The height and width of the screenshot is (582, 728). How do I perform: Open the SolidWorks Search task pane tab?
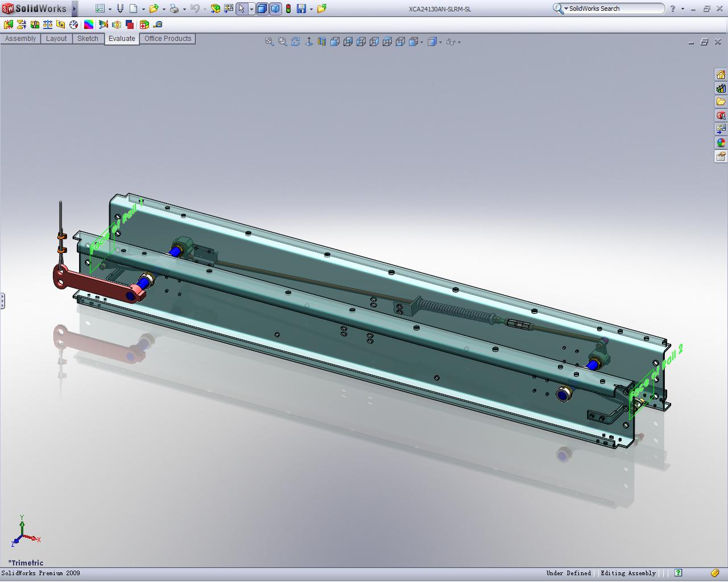pos(721,115)
